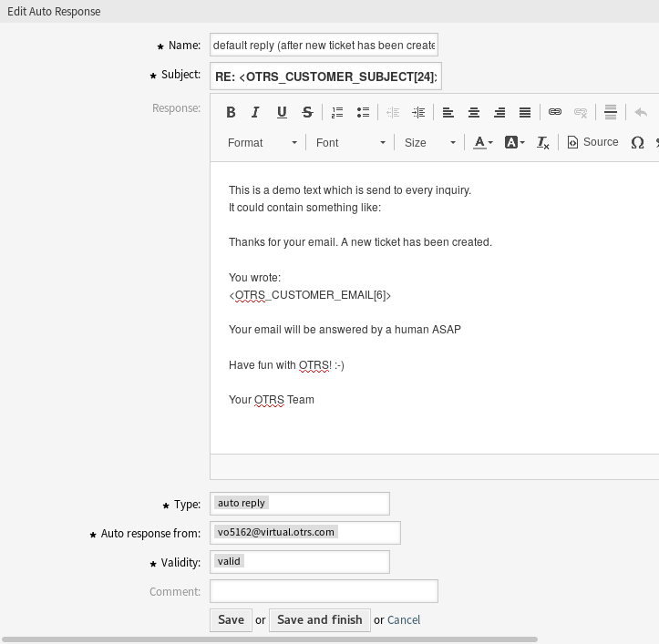The width and height of the screenshot is (659, 644).
Task: Align text to the left
Action: click(x=448, y=112)
